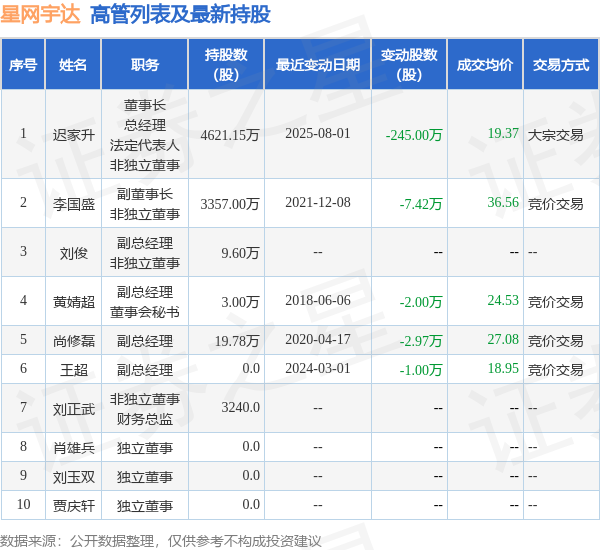Click the change value -2.97万
The image size is (600, 550).
coord(421,340)
